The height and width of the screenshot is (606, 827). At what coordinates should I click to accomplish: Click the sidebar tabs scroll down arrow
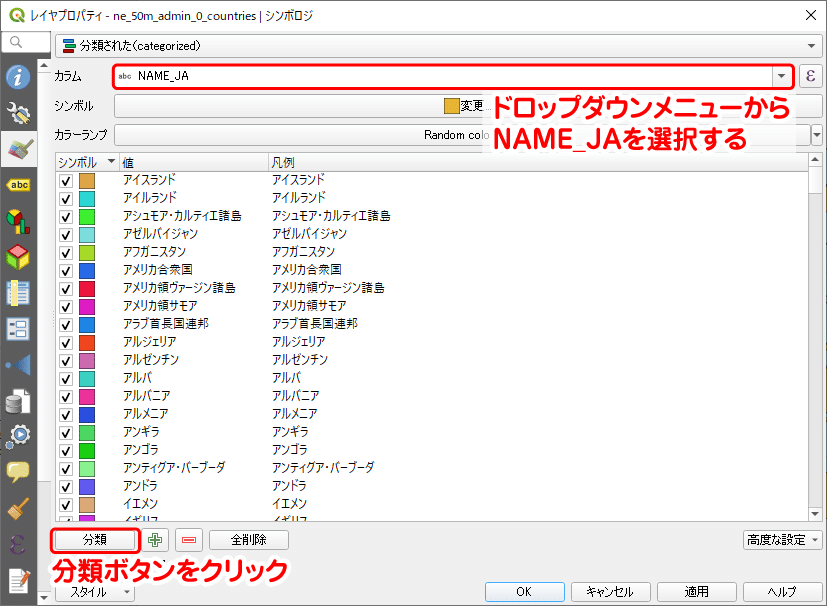pos(44,598)
